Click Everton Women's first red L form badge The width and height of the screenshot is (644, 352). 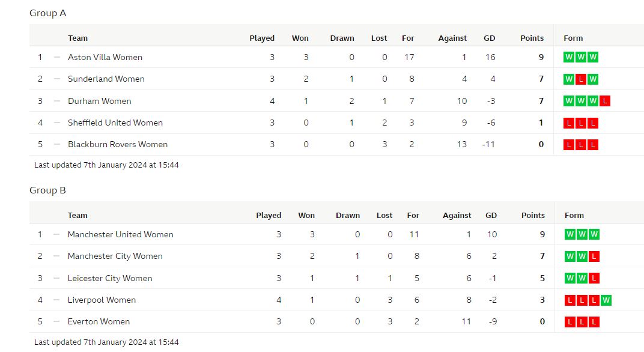click(570, 322)
